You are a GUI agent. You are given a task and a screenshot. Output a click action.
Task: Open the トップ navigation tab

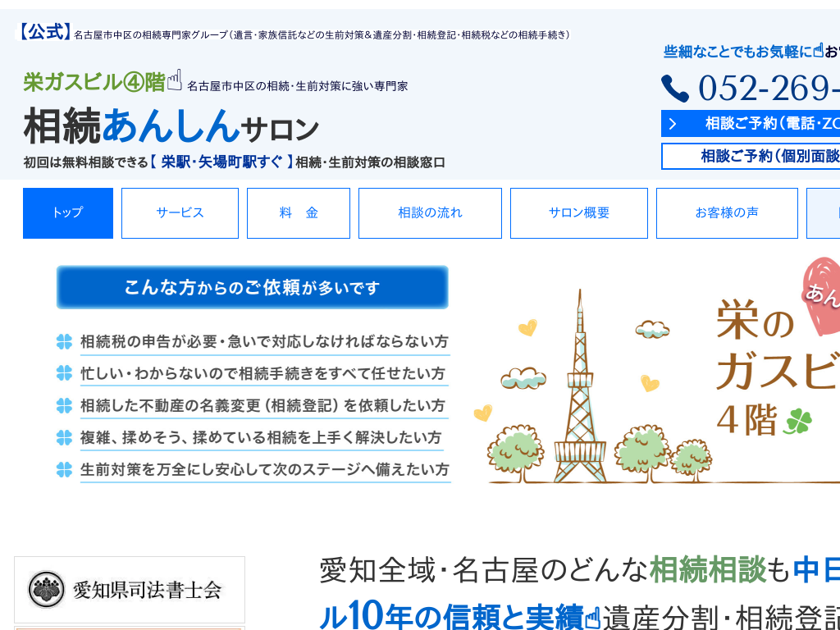click(68, 213)
